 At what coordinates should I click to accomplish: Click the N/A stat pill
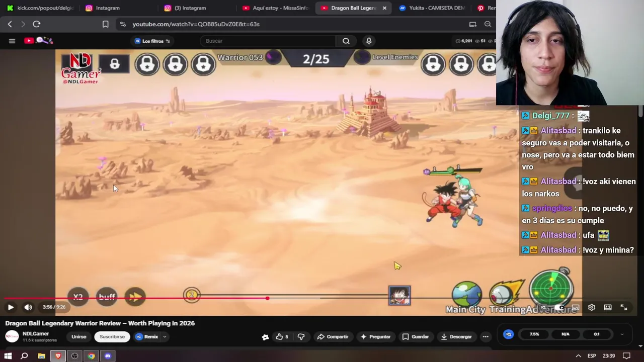(x=566, y=334)
